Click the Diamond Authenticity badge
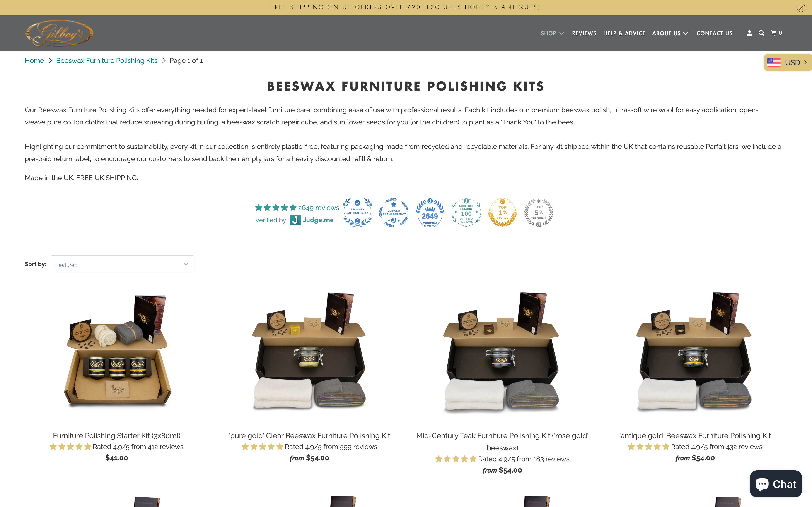 coord(357,213)
